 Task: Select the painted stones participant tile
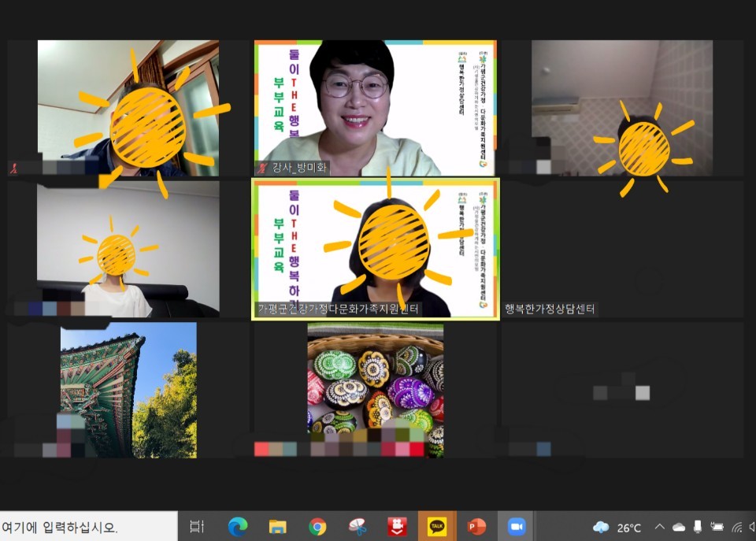click(375, 389)
